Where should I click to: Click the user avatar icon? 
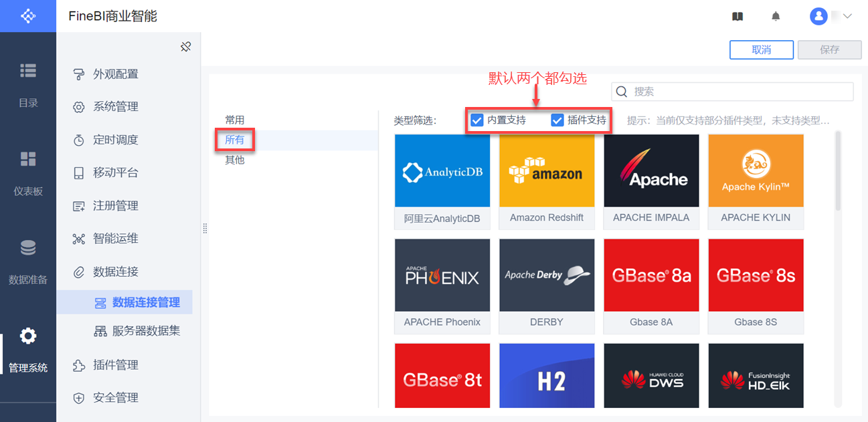pyautogui.click(x=818, y=17)
